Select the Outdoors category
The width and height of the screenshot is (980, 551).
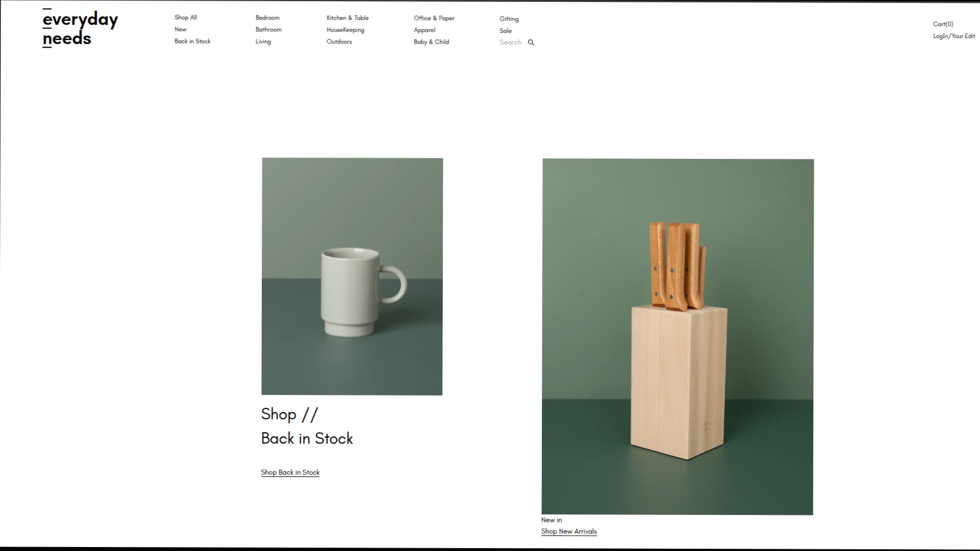tap(339, 42)
